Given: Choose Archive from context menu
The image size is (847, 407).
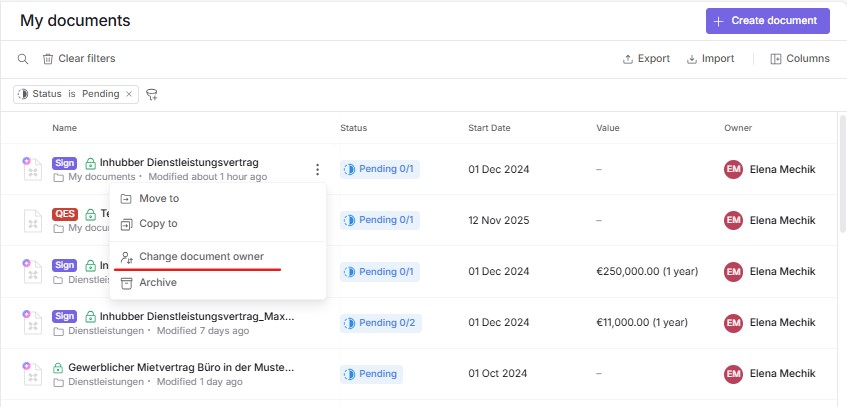Looking at the screenshot, I should point(157,283).
